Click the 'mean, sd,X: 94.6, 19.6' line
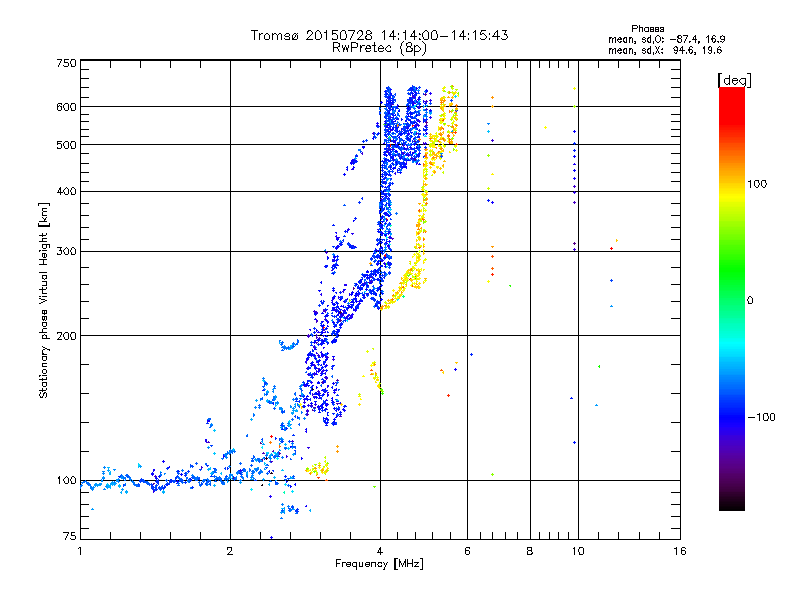Image resolution: width=800 pixels, height=600 pixels. [665, 50]
